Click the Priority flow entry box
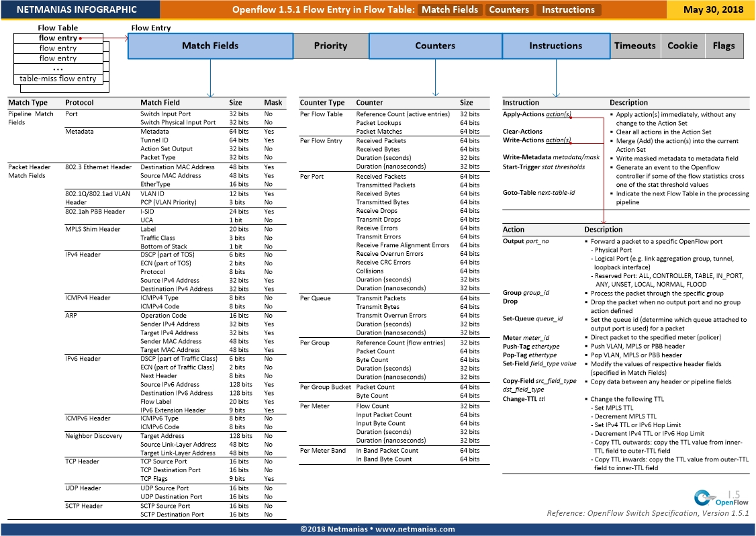This screenshot has width=756, height=536. (x=331, y=46)
